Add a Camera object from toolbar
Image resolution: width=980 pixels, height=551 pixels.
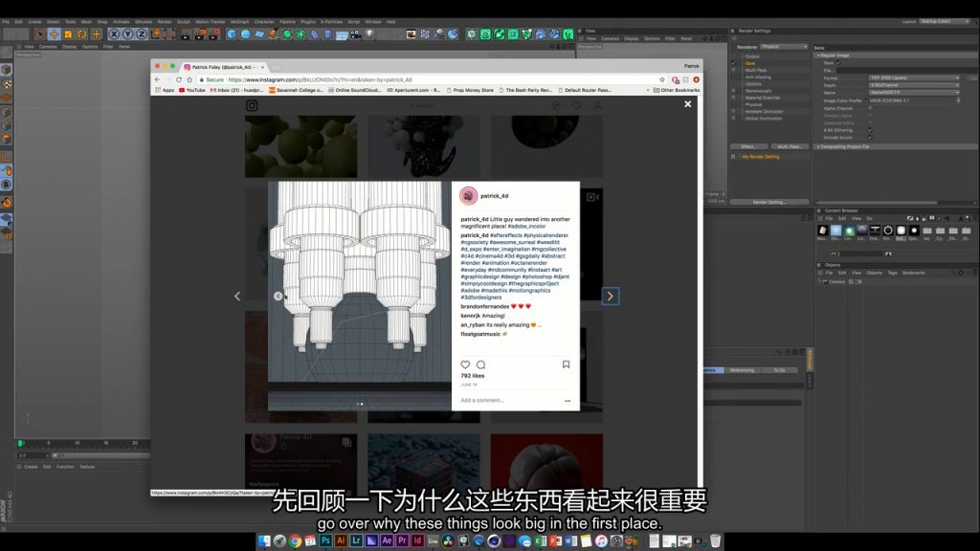[x=356, y=34]
